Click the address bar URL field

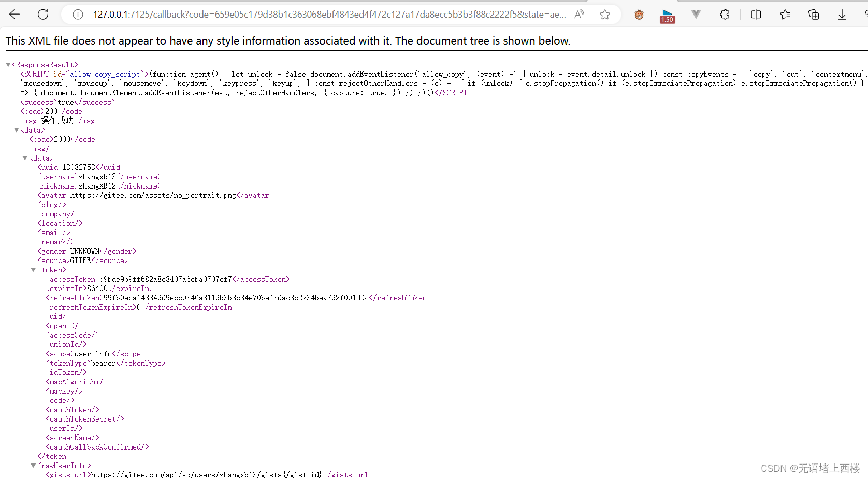coord(311,14)
